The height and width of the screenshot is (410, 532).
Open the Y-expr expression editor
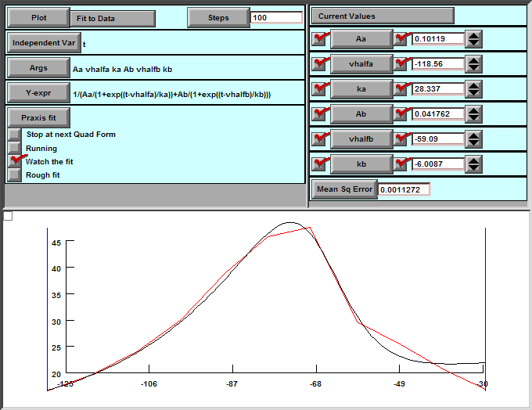pyautogui.click(x=38, y=92)
